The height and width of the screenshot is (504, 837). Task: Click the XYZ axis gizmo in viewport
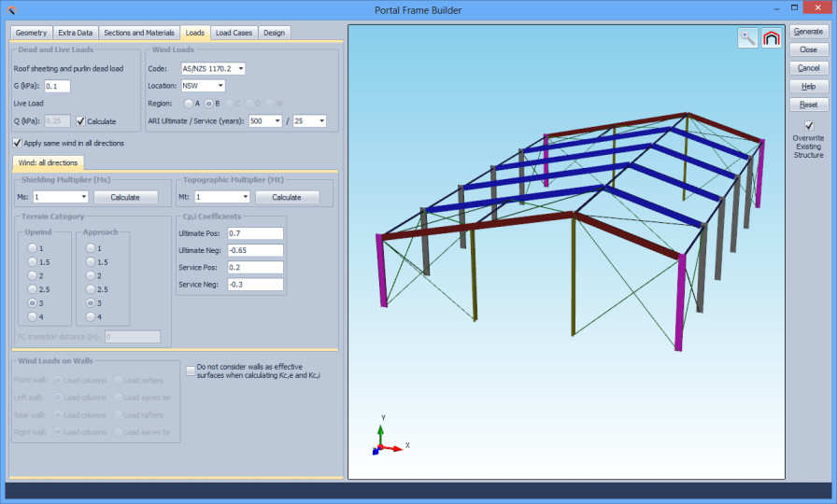click(383, 441)
